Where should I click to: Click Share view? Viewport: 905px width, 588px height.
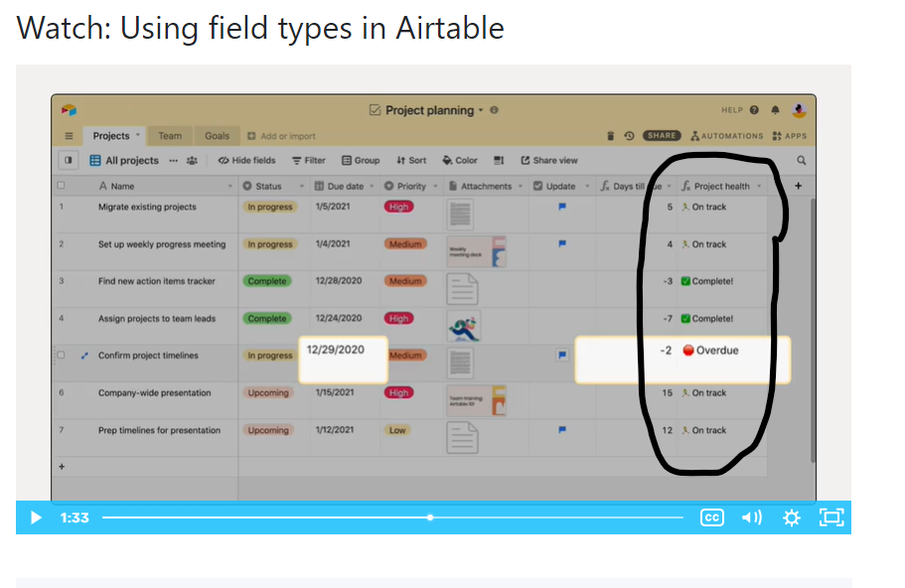[x=549, y=161]
